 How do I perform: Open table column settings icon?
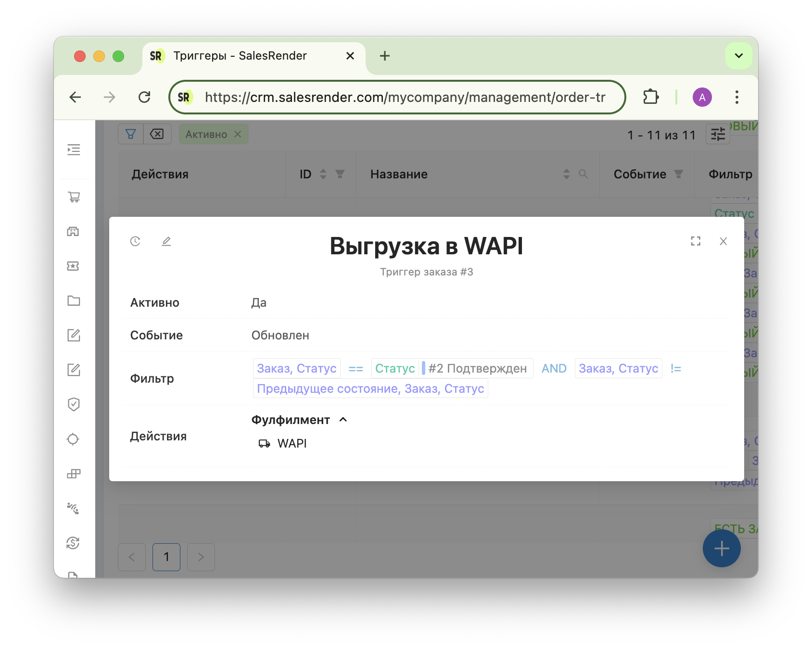pyautogui.click(x=718, y=134)
